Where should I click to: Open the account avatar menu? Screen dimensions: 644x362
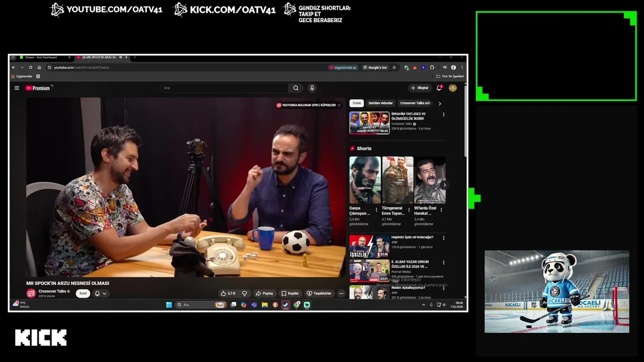point(453,88)
